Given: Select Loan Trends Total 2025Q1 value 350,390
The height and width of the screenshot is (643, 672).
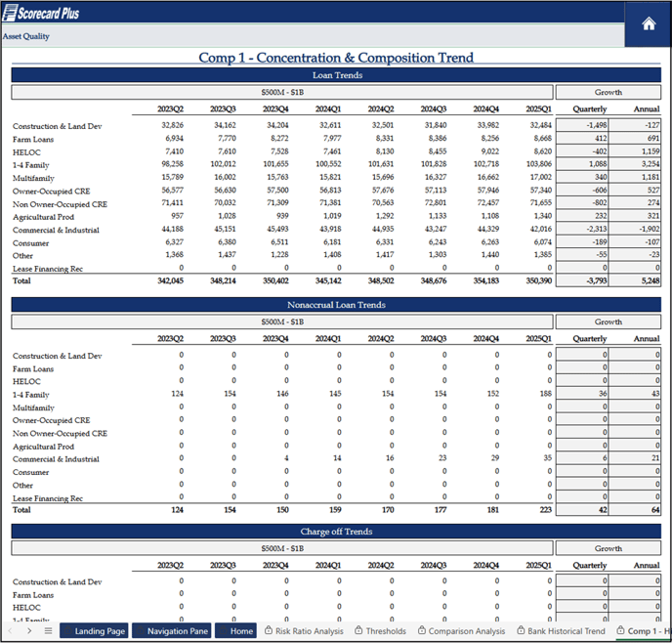Looking at the screenshot, I should click(x=539, y=280).
